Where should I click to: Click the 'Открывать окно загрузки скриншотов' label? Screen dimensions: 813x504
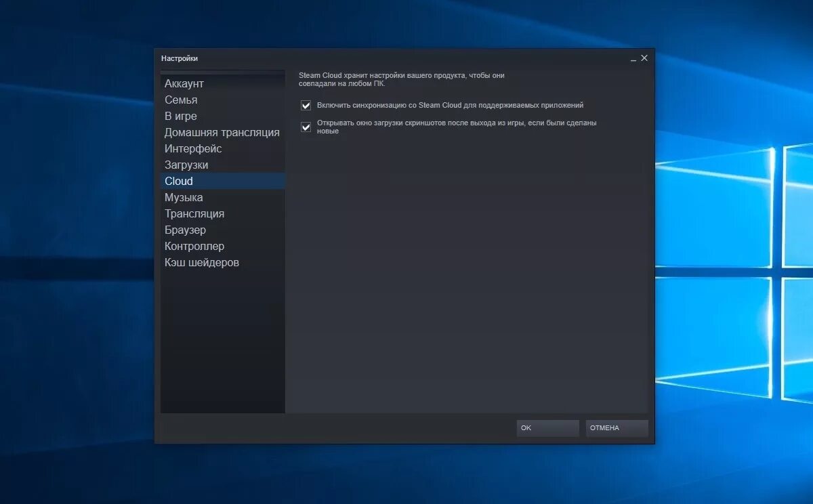pos(457,127)
